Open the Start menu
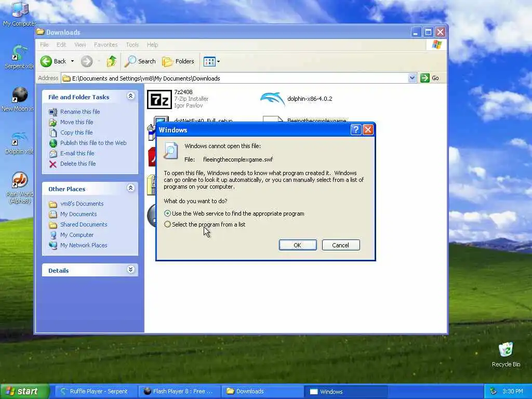The image size is (532, 399). click(x=24, y=391)
